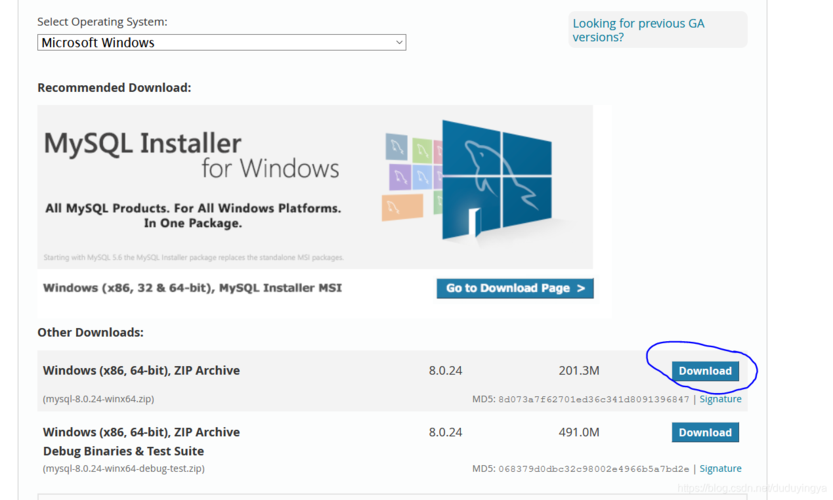Click "Windows (x86, 32 & 64-bit), MySQL Installer MSI" text
Image resolution: width=833 pixels, height=500 pixels.
pos(192,288)
